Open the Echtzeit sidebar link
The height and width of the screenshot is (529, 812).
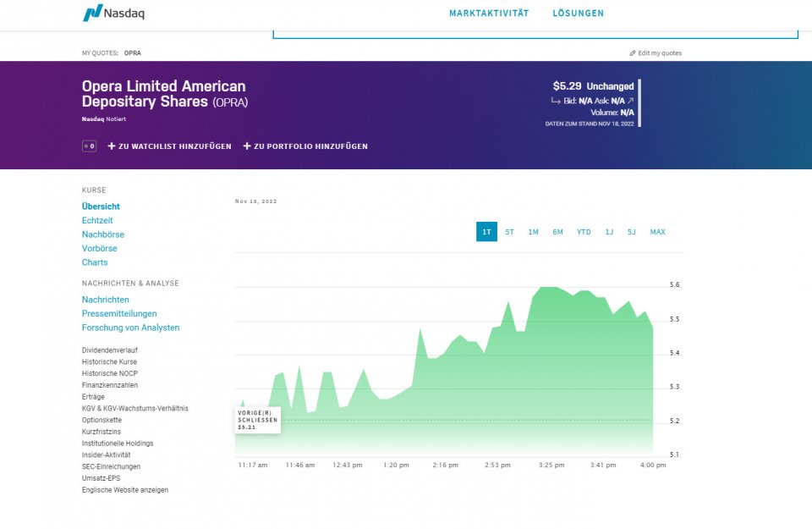click(97, 220)
